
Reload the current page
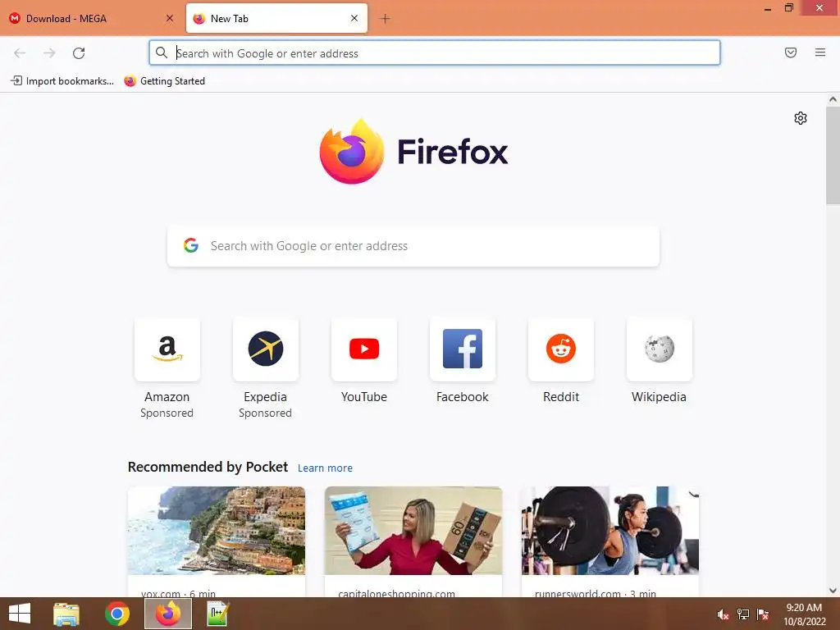[x=79, y=53]
